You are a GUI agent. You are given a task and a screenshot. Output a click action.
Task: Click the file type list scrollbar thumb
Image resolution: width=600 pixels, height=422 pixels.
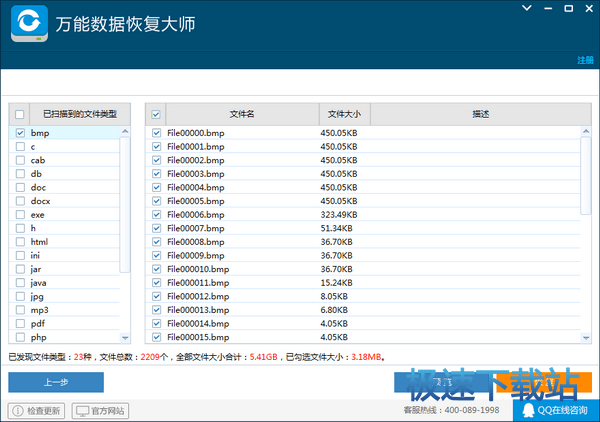coord(125,205)
